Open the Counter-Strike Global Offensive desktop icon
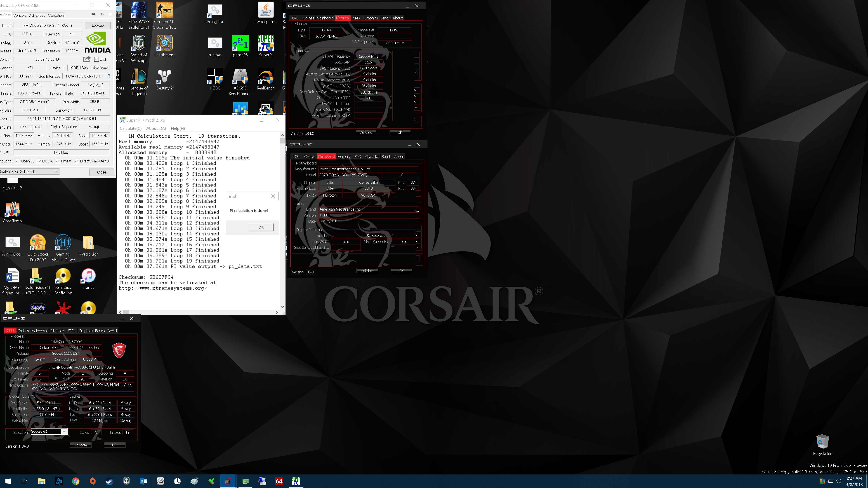This screenshot has height=488, width=868. (x=164, y=16)
